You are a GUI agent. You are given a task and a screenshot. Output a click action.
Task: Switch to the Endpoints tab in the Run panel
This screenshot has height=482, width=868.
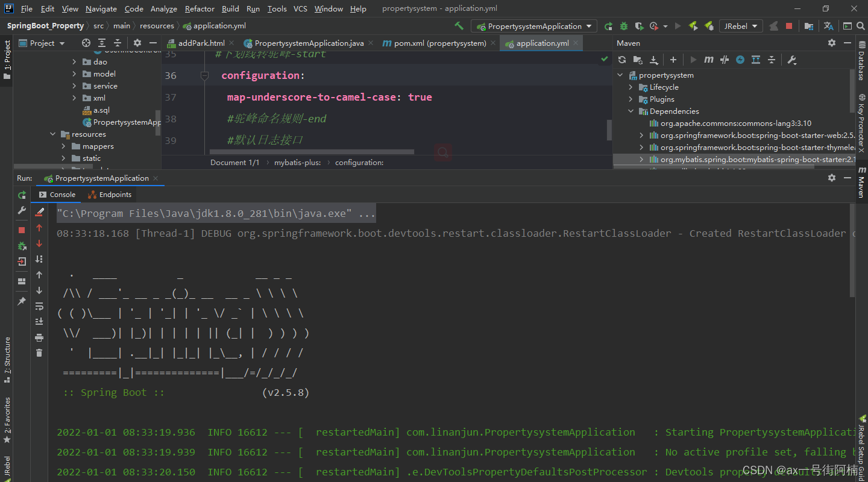tap(110, 195)
